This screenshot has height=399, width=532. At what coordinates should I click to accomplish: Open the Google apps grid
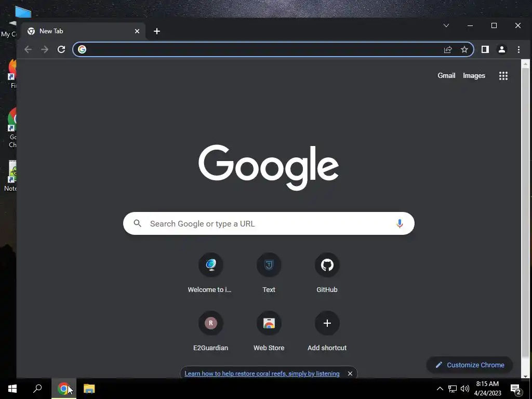(503, 76)
